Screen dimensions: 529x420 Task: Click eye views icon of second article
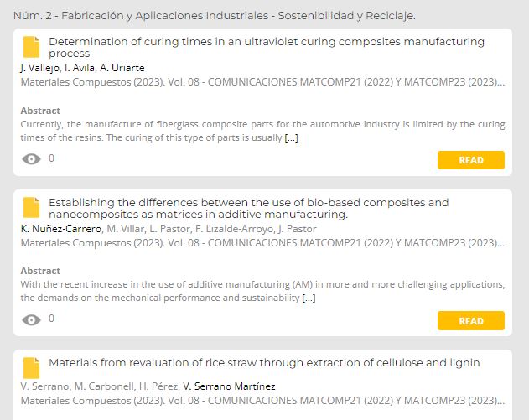tap(31, 319)
